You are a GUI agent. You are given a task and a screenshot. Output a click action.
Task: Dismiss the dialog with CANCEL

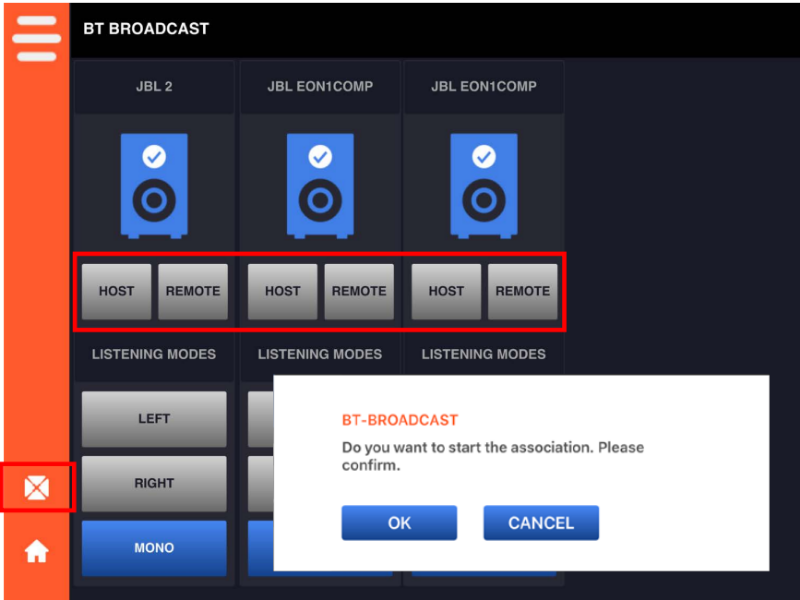[541, 523]
